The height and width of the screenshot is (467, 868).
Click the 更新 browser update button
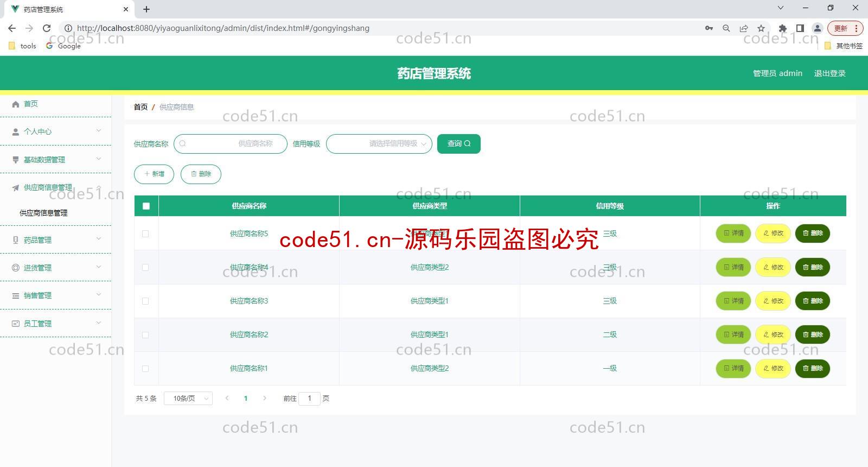pyautogui.click(x=845, y=28)
